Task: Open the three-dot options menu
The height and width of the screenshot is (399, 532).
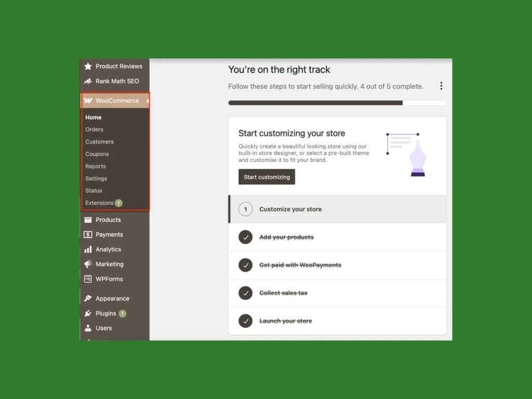Action: (441, 86)
